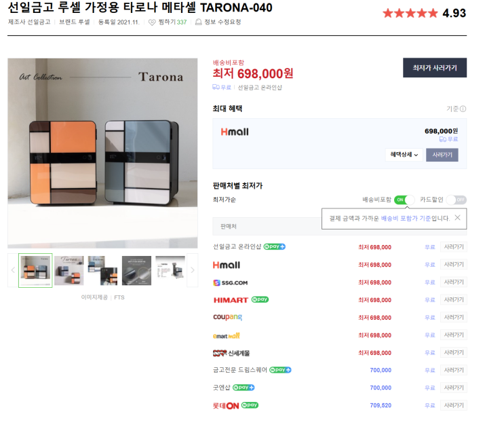The width and height of the screenshot is (504, 427).
Task: Toggle the 배송비포함 switch off
Action: pyautogui.click(x=404, y=200)
